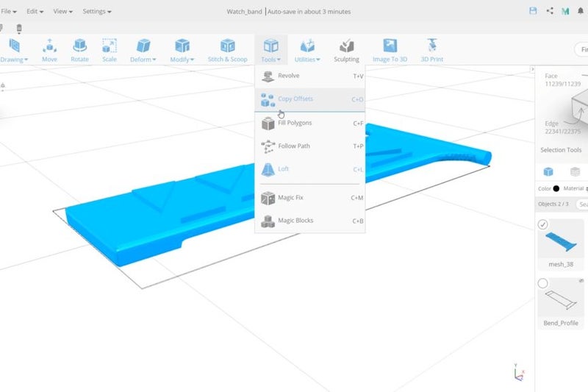Click the Edge 22341/22375 count
The height and width of the screenshot is (392, 588).
562,127
